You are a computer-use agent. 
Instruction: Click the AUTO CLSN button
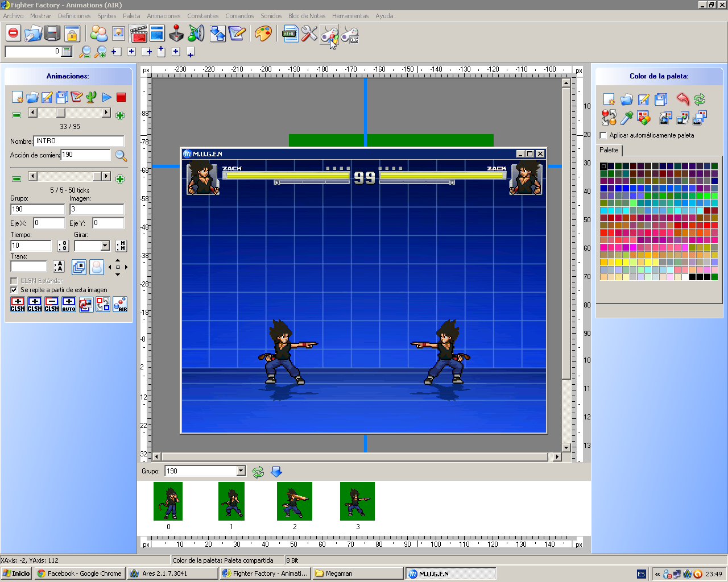click(69, 304)
